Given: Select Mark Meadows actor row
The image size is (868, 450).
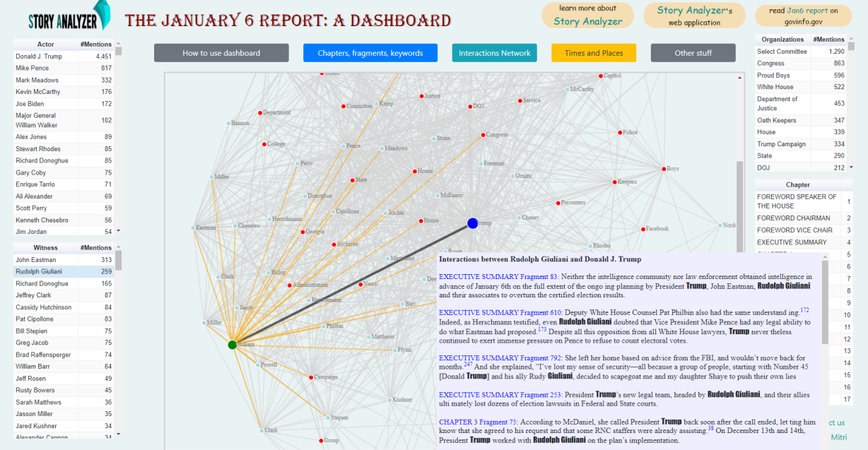Looking at the screenshot, I should pos(64,80).
